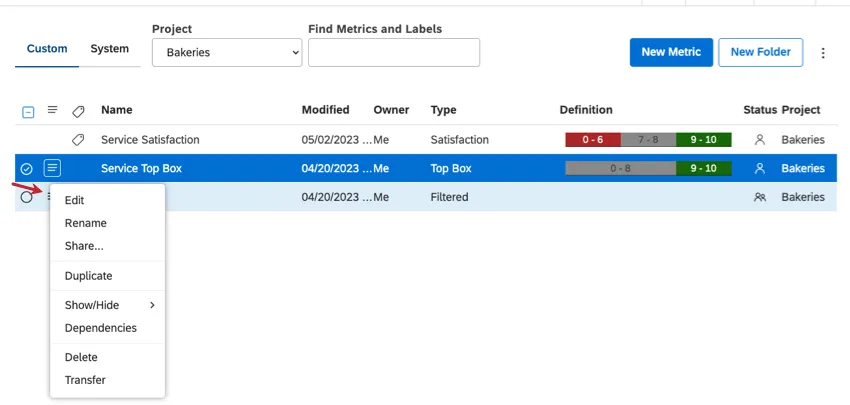Click the New Folder button
This screenshot has height=405, width=850.
tap(760, 52)
